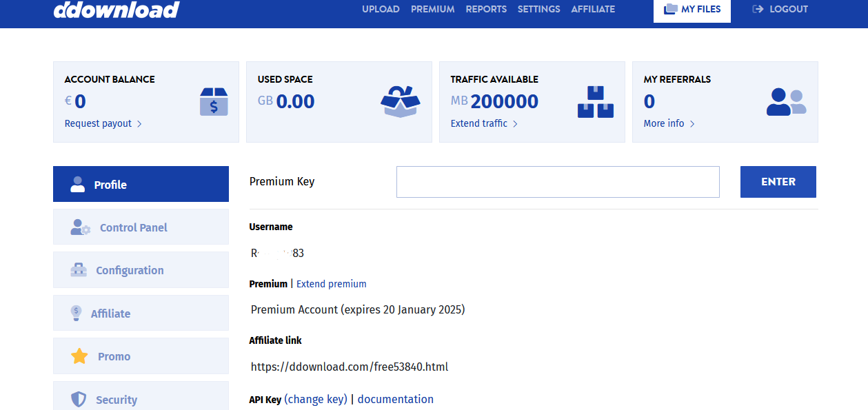This screenshot has width=868, height=410.
Task: Click the My Referrals people icon
Action: click(x=786, y=102)
